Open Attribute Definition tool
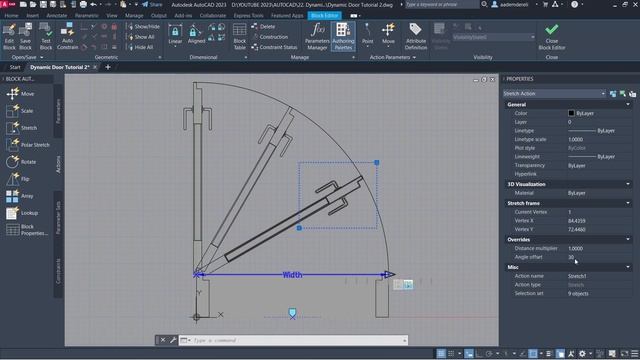This screenshot has width=640, height=360. (x=416, y=37)
